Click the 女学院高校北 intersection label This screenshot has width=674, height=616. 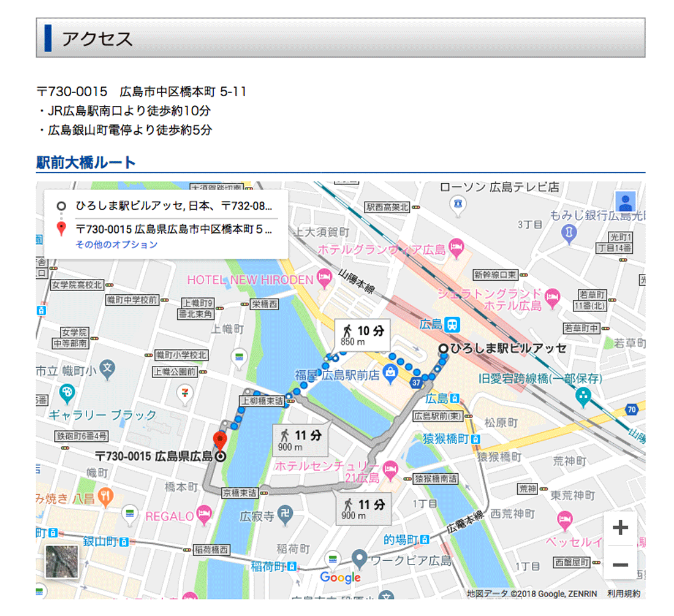click(x=77, y=284)
